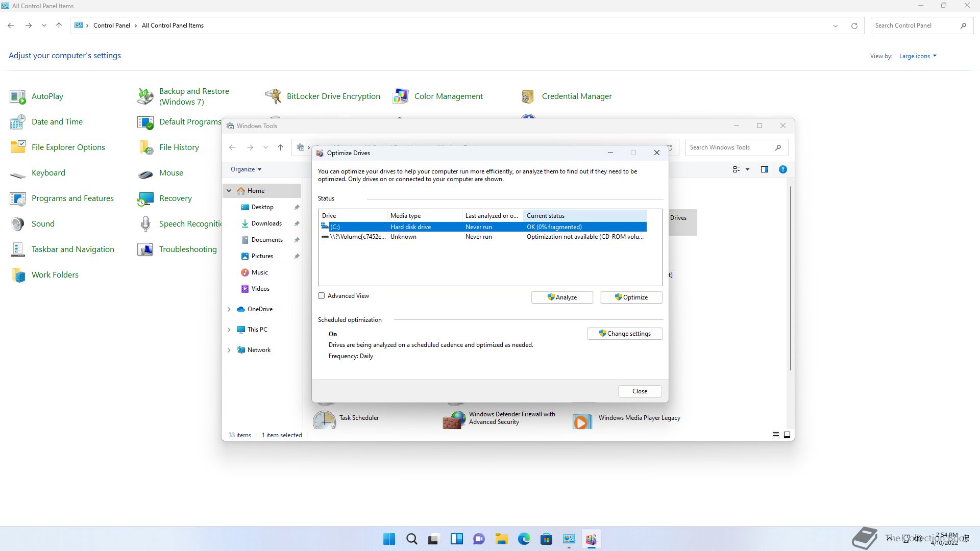Open File History item

point(168,147)
